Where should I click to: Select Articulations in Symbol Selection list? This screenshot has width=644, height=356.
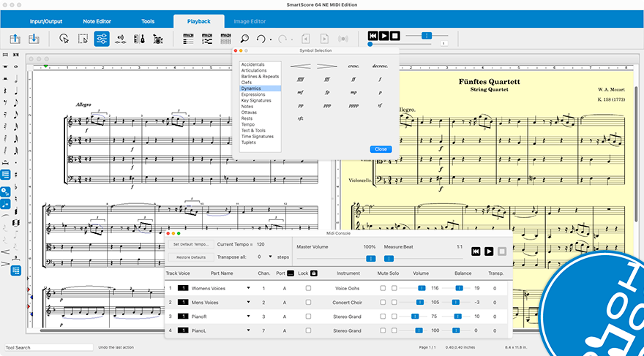coord(260,71)
